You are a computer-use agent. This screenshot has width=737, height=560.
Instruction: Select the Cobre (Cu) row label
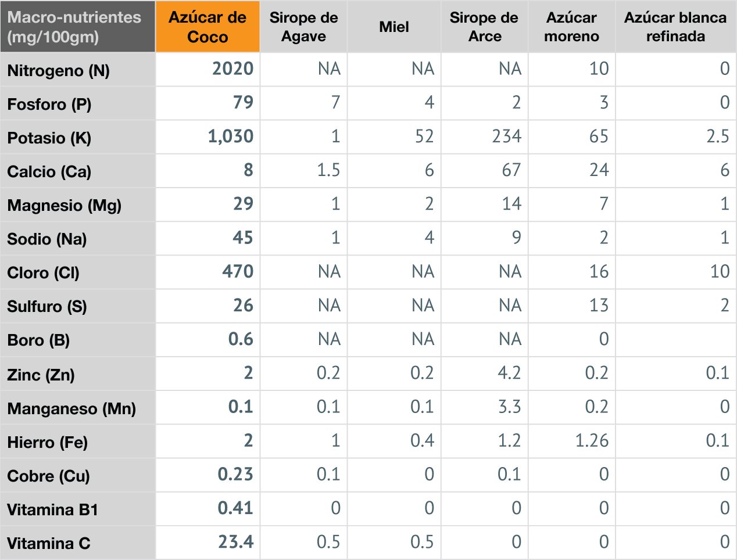(49, 476)
